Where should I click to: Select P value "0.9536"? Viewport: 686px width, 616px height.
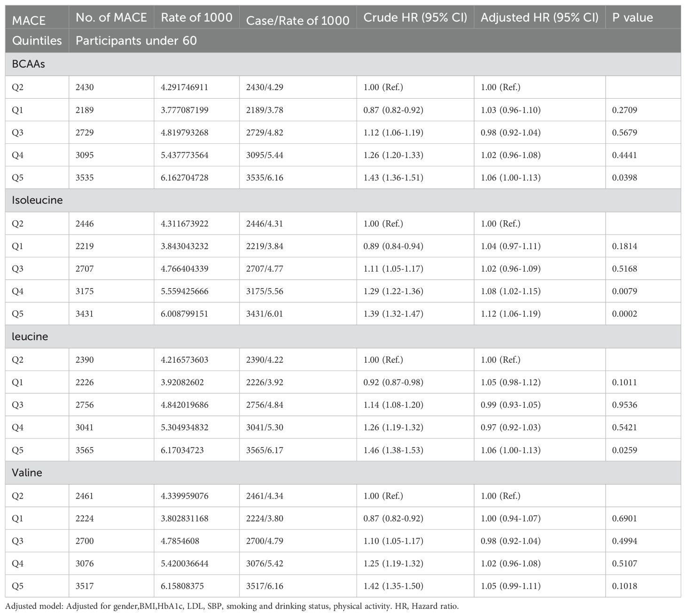click(624, 405)
